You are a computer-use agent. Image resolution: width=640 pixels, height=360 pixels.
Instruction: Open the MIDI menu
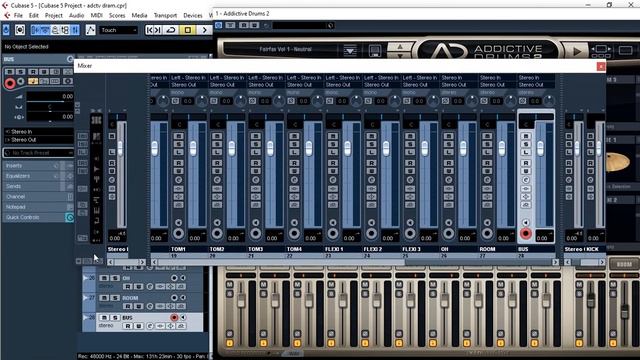point(96,16)
